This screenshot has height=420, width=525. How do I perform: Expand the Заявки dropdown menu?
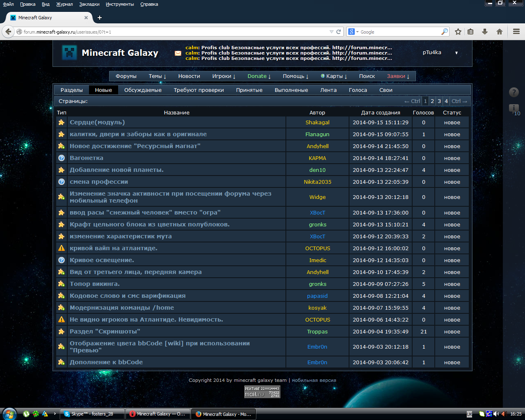(x=398, y=76)
